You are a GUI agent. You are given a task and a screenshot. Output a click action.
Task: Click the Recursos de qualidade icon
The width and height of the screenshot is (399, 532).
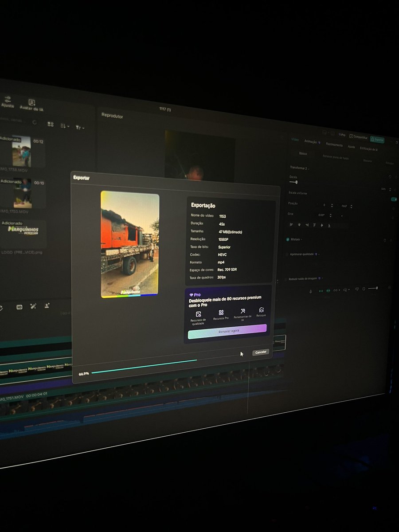tap(198, 314)
